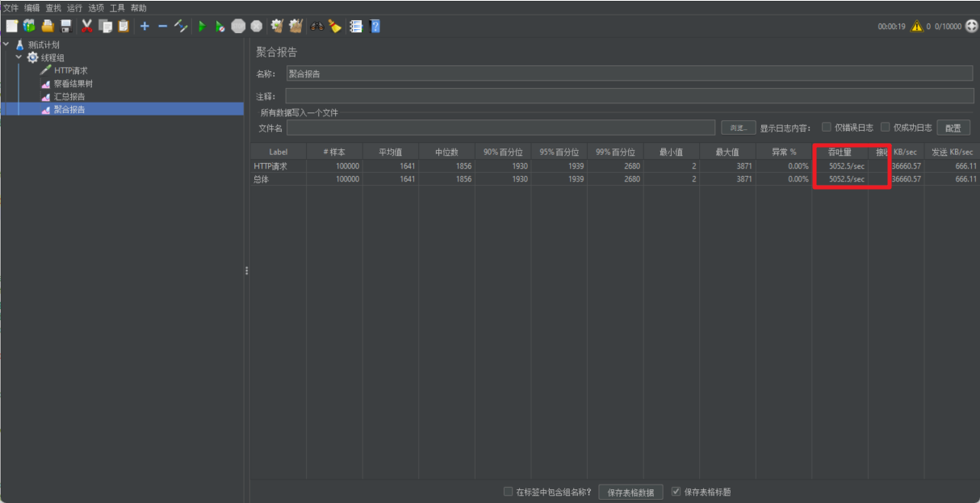Click the flask icon of 测试计划

coord(20,45)
